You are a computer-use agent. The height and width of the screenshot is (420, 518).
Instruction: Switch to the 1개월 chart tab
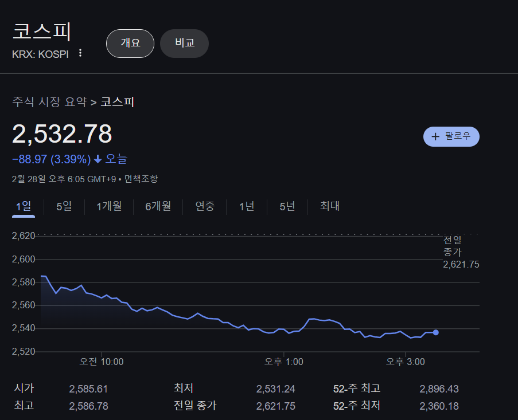tap(109, 206)
